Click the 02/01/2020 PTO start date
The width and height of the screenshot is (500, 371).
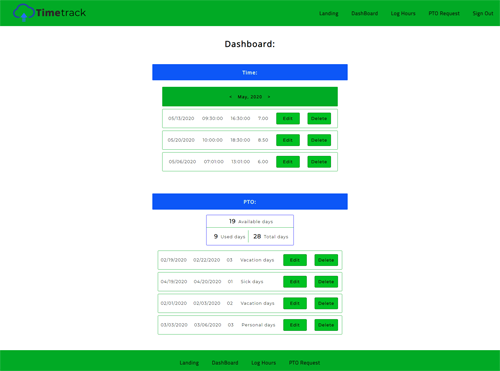174,303
